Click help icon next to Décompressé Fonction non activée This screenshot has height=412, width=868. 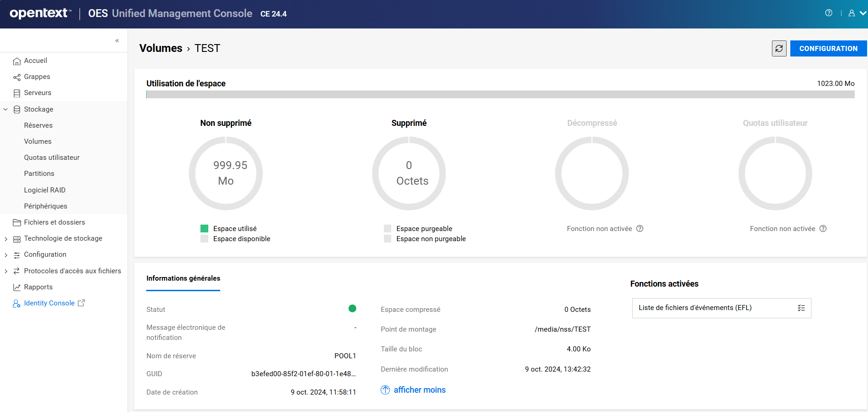(640, 229)
